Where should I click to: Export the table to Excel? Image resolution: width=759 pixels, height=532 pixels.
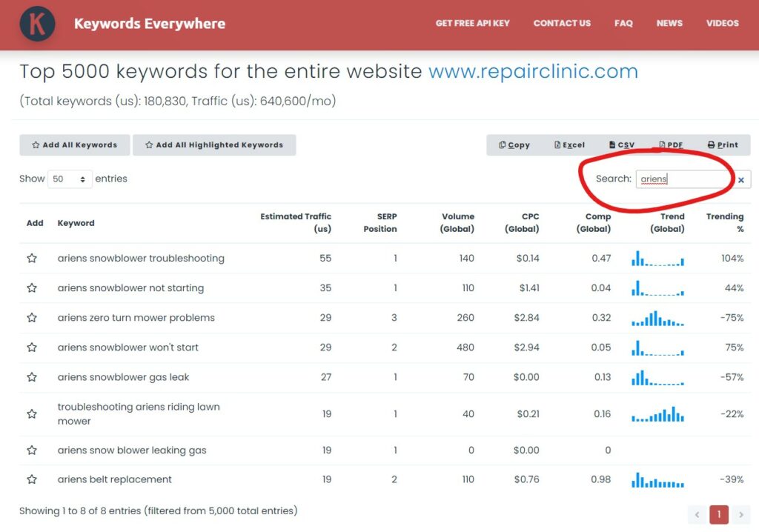[x=569, y=144]
